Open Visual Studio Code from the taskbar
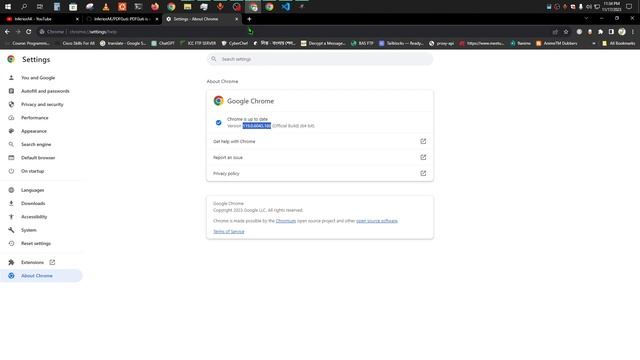The image size is (640, 360). click(x=285, y=7)
